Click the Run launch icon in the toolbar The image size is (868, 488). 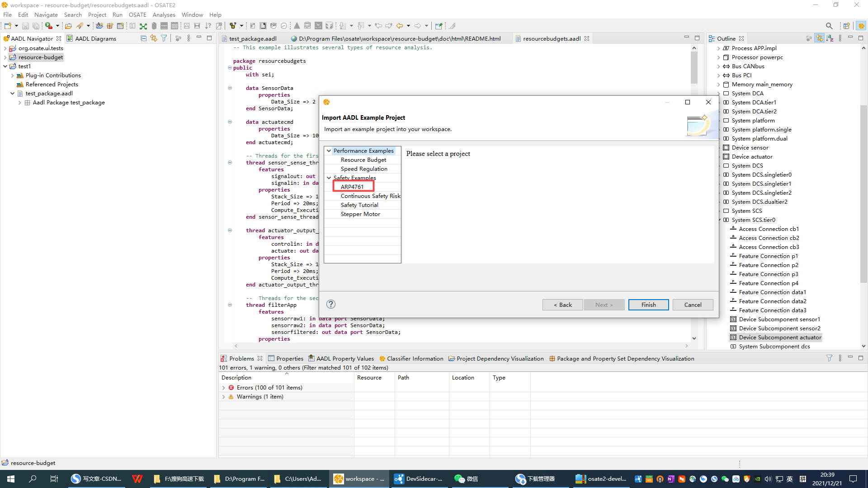49,26
